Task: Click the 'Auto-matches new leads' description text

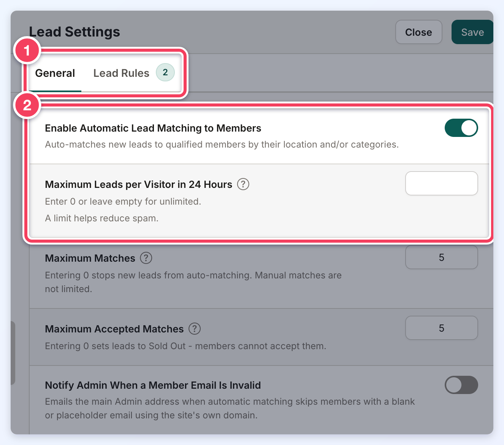Action: point(222,145)
